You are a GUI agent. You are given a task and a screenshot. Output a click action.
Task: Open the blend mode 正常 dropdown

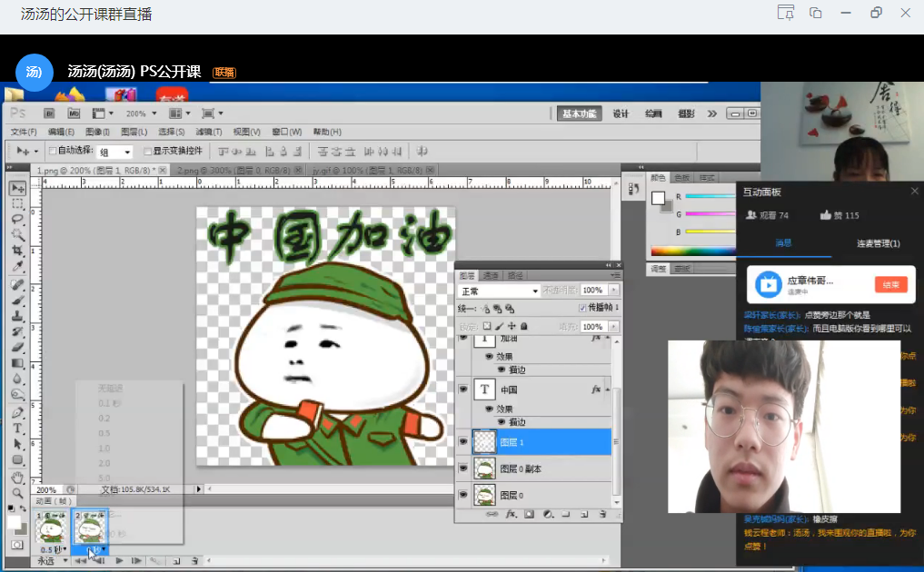pos(498,291)
